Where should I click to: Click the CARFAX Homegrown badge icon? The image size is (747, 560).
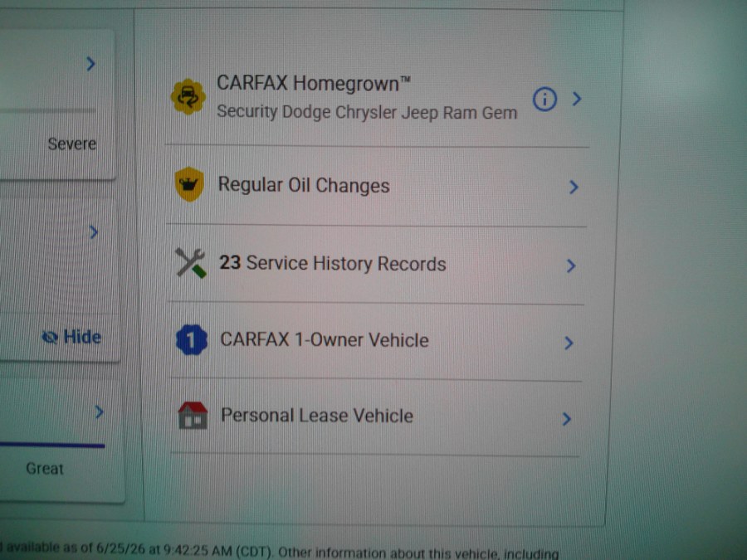(188, 97)
